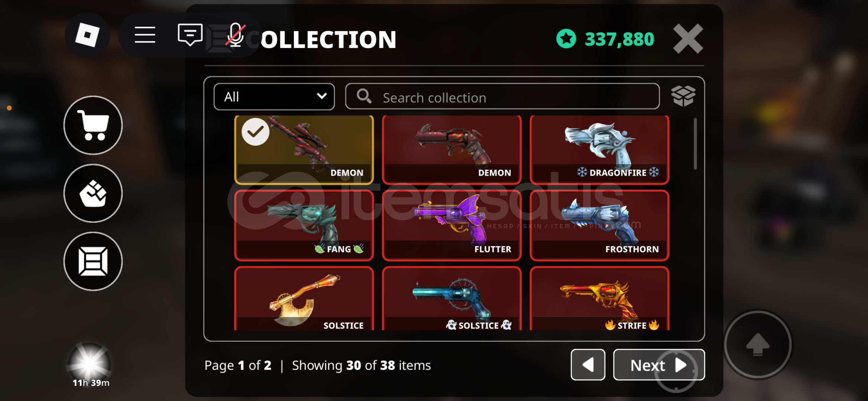868x401 pixels.
Task: Click the collection list scrollbar
Action: tap(695, 144)
